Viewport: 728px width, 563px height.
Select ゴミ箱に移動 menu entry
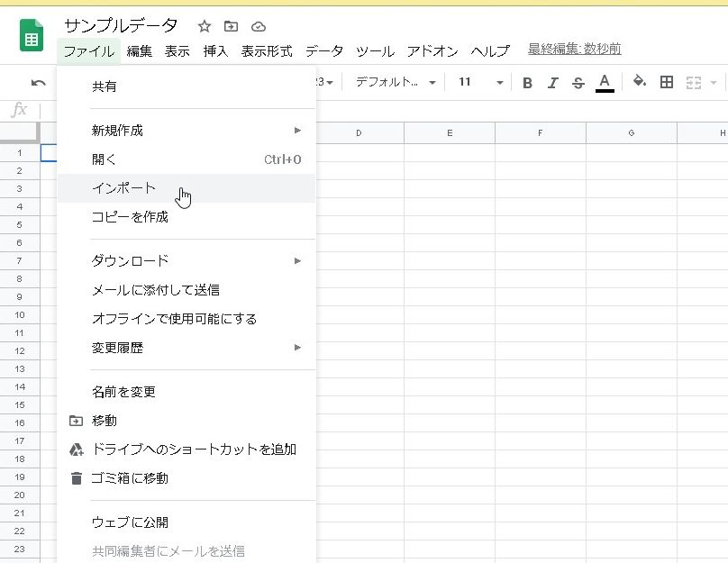click(130, 478)
